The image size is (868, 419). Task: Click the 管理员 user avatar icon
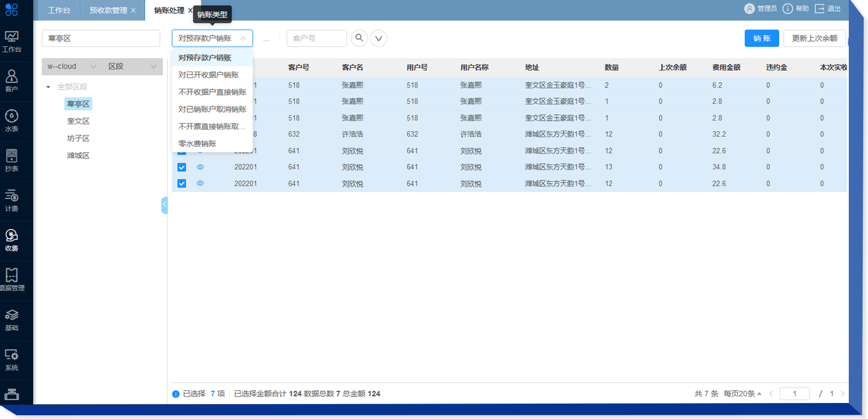tap(749, 9)
